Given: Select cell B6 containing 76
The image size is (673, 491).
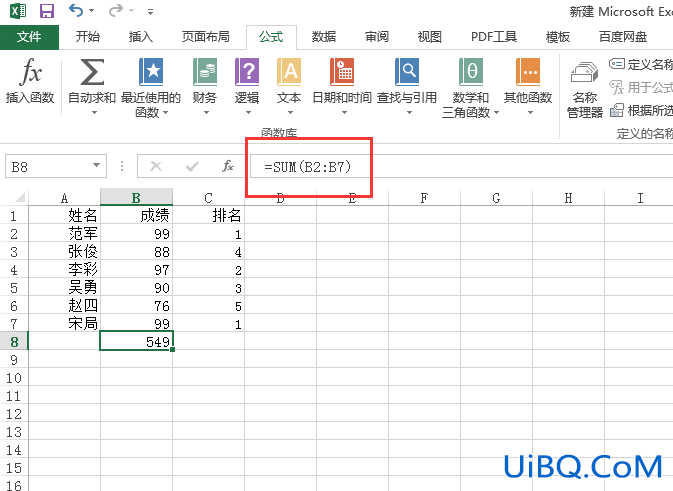Looking at the screenshot, I should pos(136,306).
